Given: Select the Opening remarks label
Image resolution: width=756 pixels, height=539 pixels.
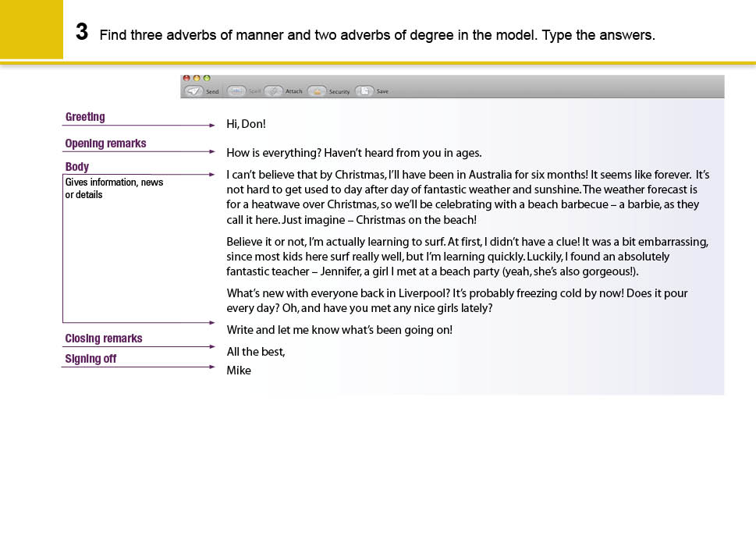Looking at the screenshot, I should (x=105, y=144).
